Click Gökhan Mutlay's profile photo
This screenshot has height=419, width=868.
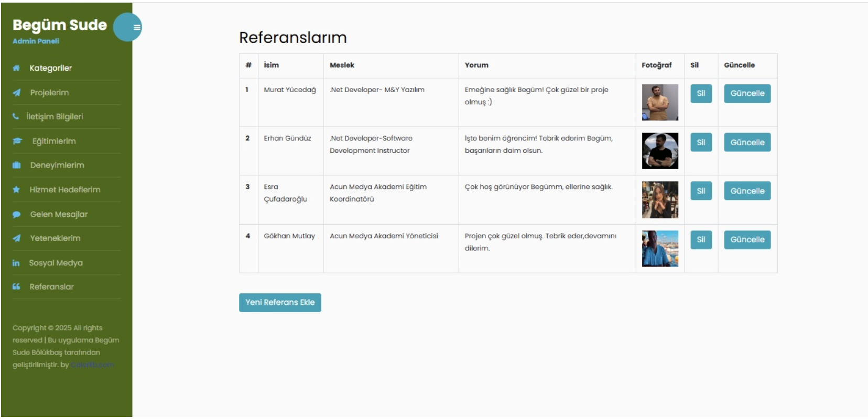pyautogui.click(x=660, y=250)
